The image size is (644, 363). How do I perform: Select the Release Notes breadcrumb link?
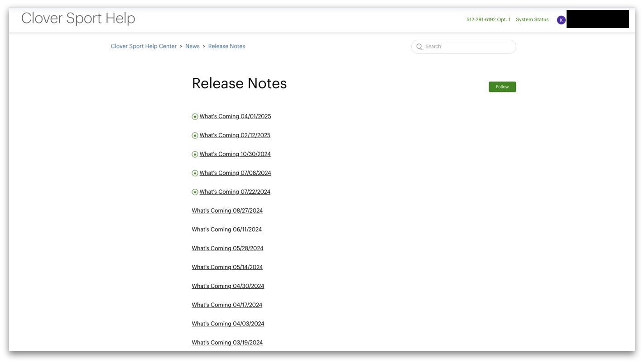(x=226, y=46)
